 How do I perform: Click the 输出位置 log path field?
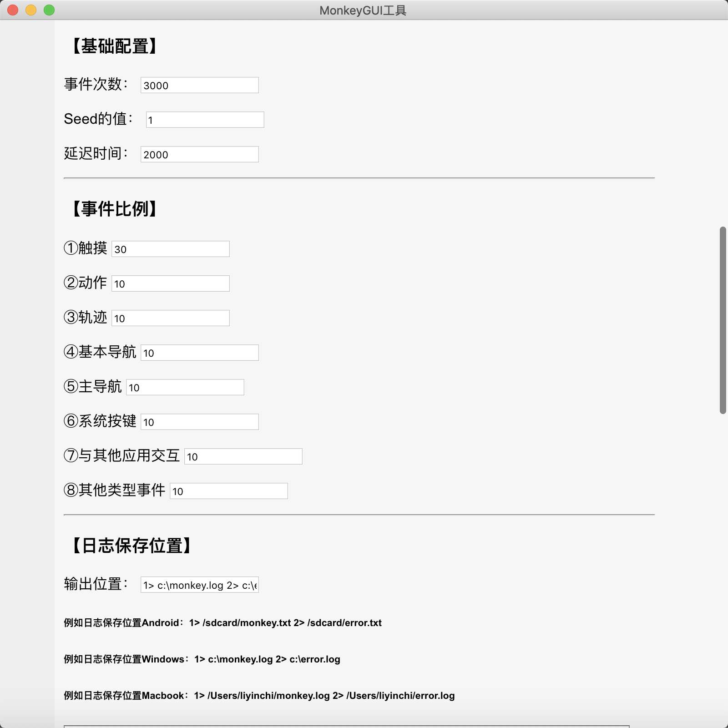[x=199, y=585]
